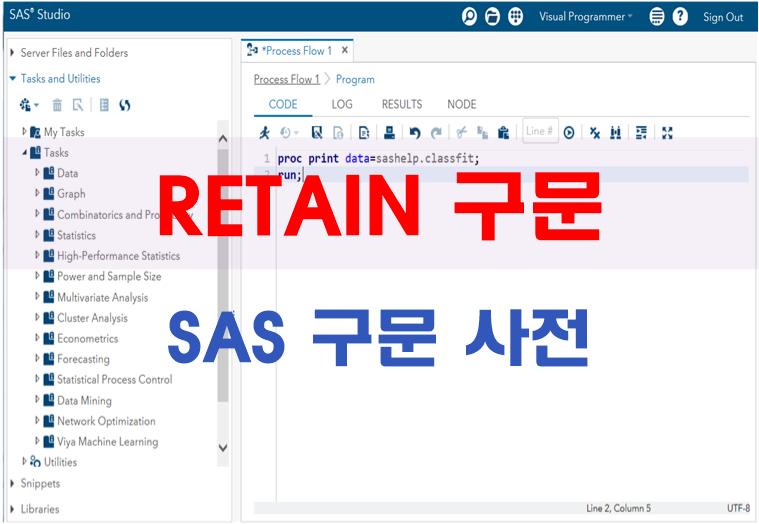This screenshot has height=524, width=759.
Task: Switch to the NODE tab
Action: 462,104
